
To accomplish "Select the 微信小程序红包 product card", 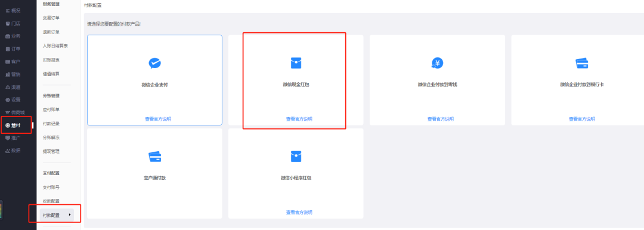I will click(x=296, y=173).
